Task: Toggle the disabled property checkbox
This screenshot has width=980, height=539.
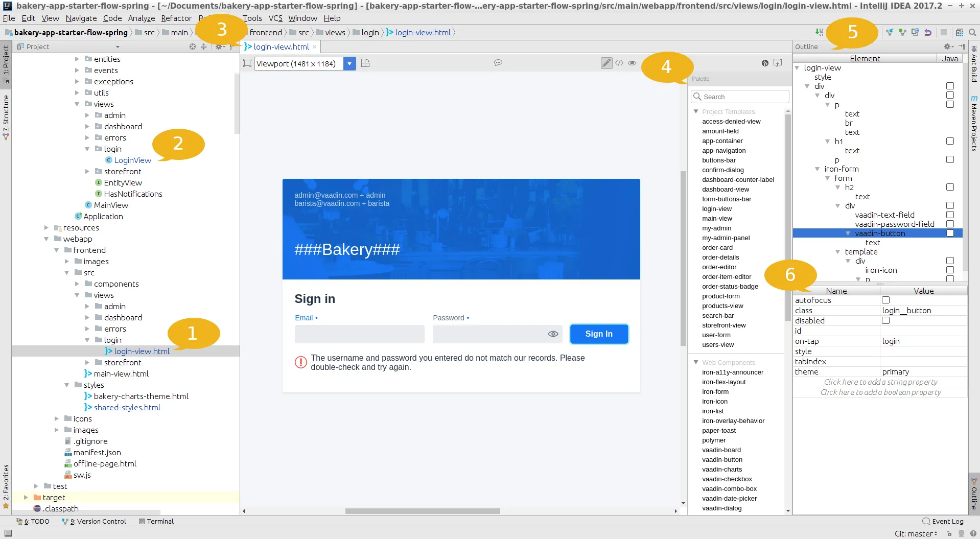Action: (x=886, y=320)
